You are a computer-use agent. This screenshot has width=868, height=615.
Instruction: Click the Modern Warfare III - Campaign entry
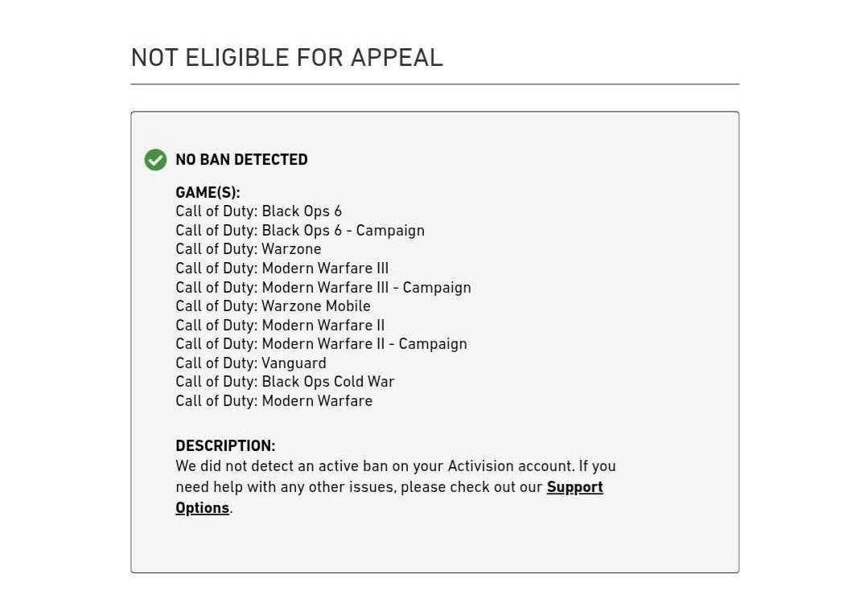click(x=323, y=288)
